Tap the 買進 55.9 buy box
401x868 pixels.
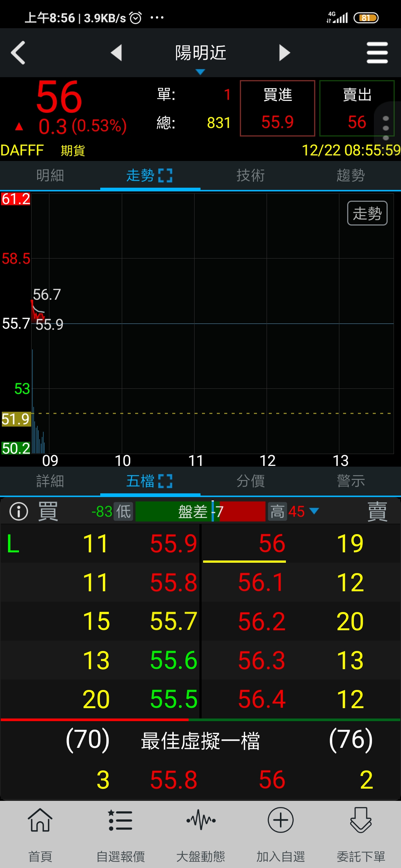pyautogui.click(x=277, y=108)
